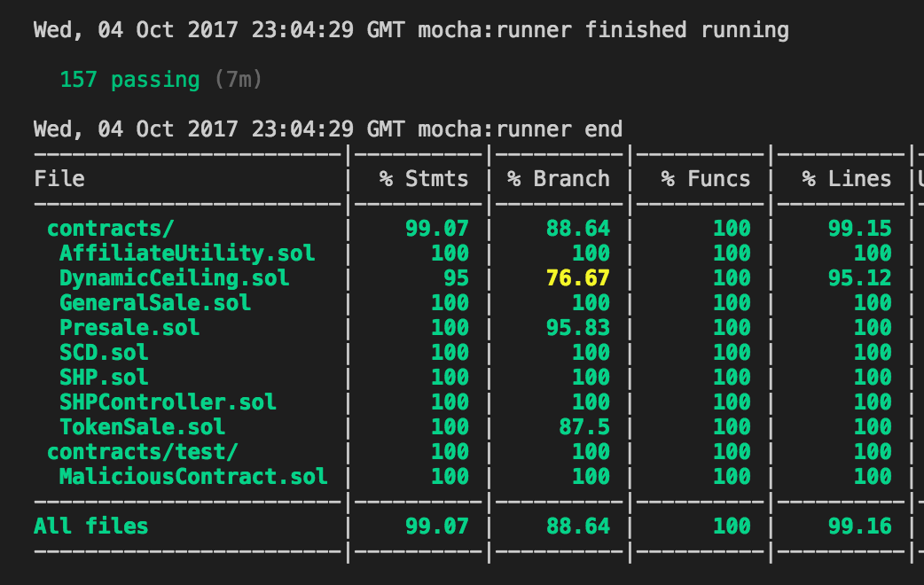Click TokenSale.sol branch value 87.5
The width and height of the screenshot is (924, 585).
click(x=584, y=426)
